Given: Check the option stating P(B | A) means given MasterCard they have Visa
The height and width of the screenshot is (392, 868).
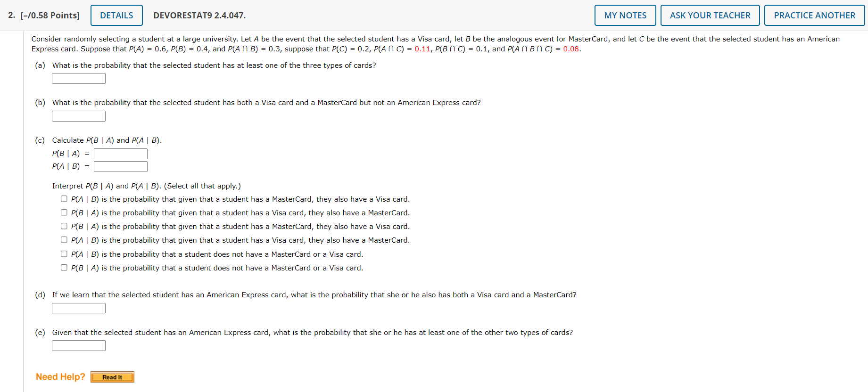Looking at the screenshot, I should [64, 226].
